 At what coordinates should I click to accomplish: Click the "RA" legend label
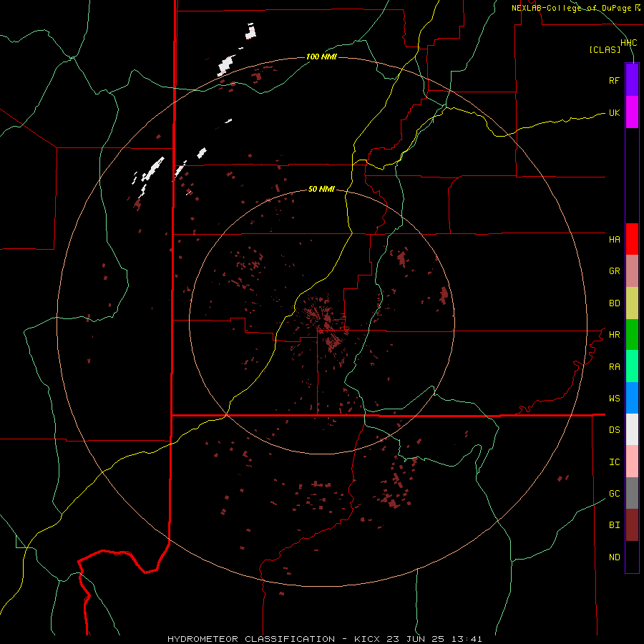[614, 367]
